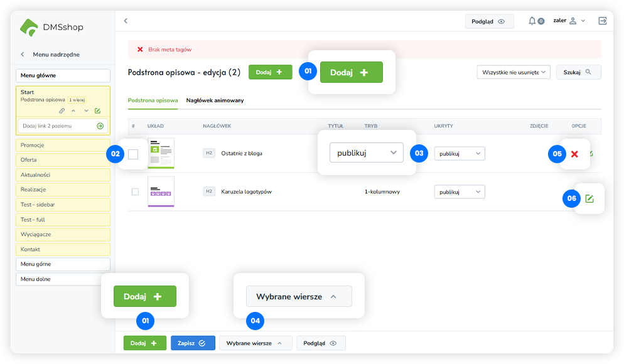Switch to the Nagłówek animowany tab
This screenshot has width=624, height=364.
[215, 100]
